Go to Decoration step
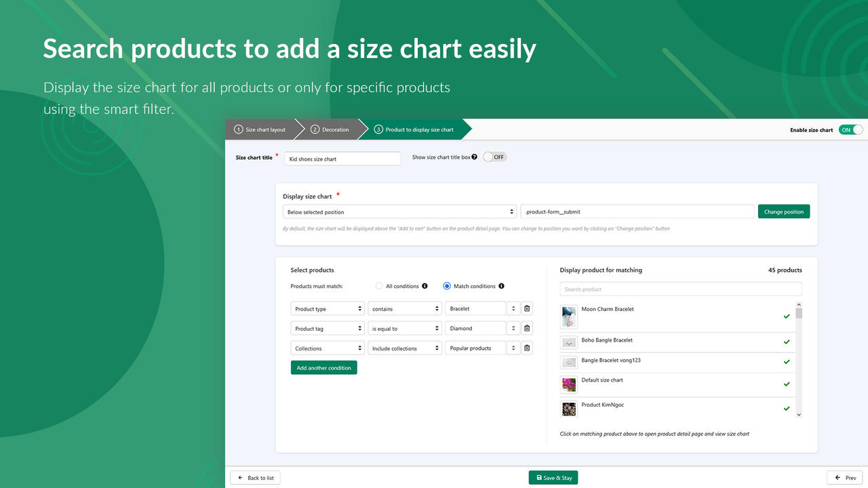This screenshot has width=868, height=488. pos(330,129)
